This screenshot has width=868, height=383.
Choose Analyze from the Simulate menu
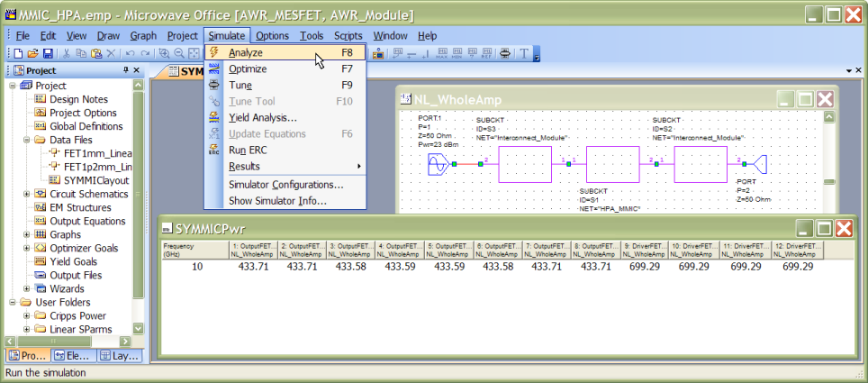[246, 53]
